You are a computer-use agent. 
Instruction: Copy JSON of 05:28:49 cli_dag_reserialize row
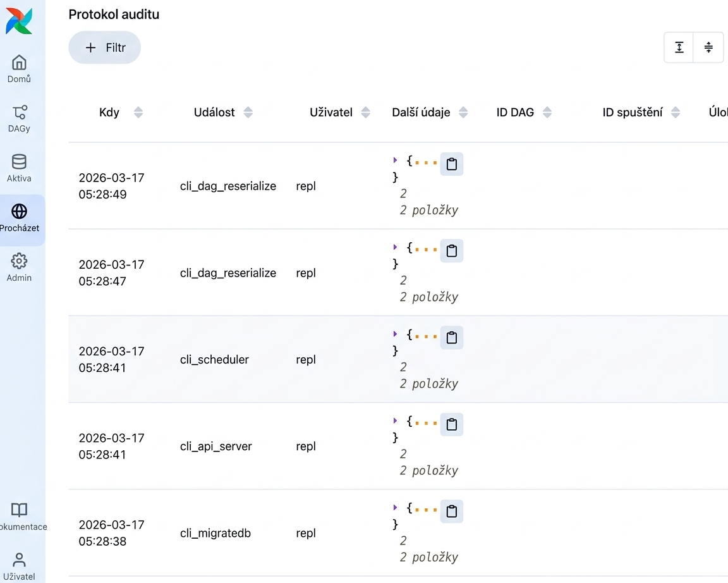click(x=451, y=164)
